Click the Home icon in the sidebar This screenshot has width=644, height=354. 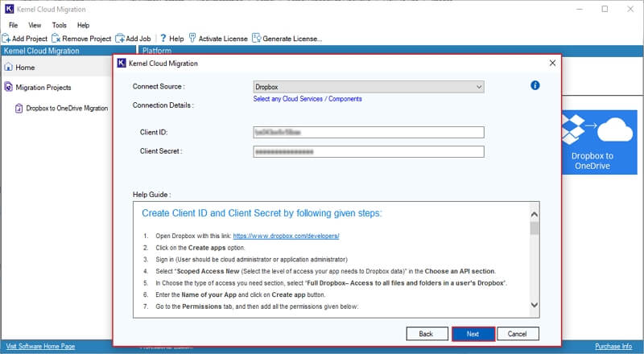tap(8, 67)
